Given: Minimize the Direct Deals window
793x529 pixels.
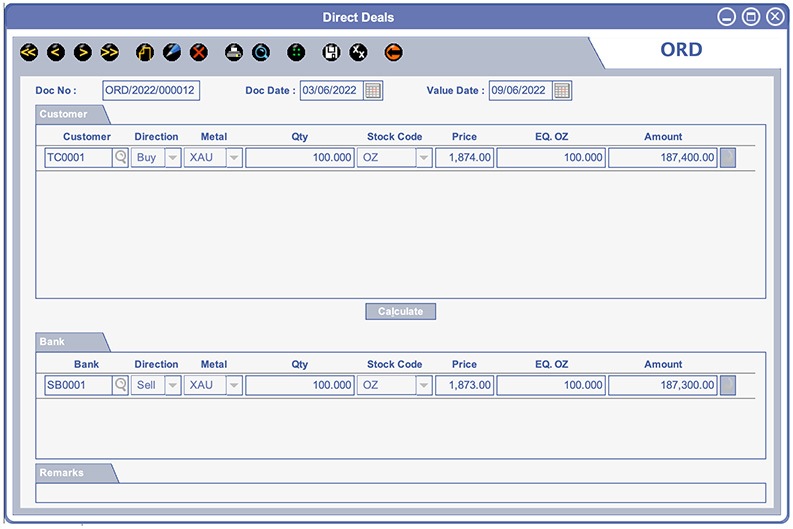Looking at the screenshot, I should tap(726, 17).
